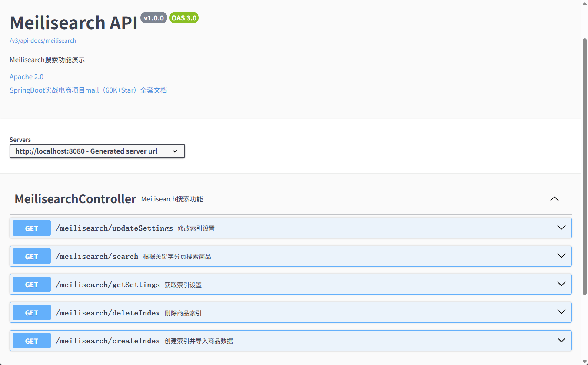Expand the updateSettings endpoint chevron
Screen dimensions: 588x365
561,228
